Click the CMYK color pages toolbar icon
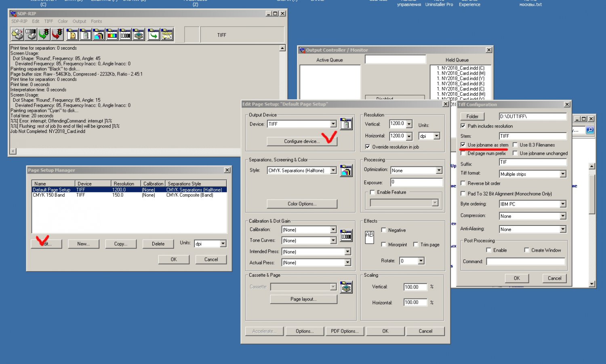 pos(99,35)
